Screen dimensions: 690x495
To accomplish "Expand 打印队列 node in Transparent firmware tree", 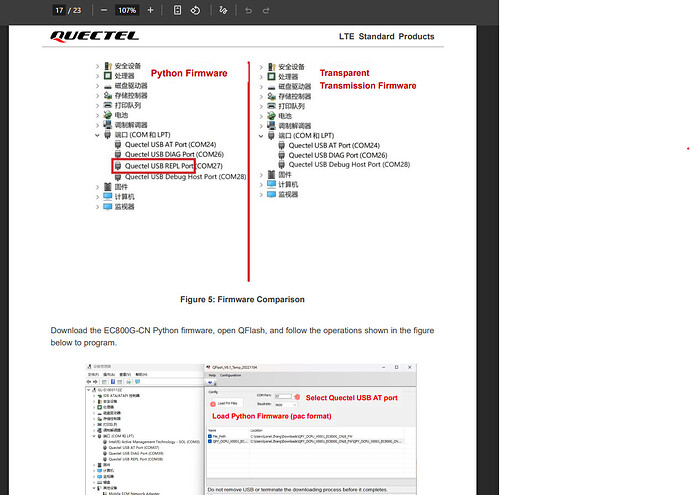I will 261,106.
